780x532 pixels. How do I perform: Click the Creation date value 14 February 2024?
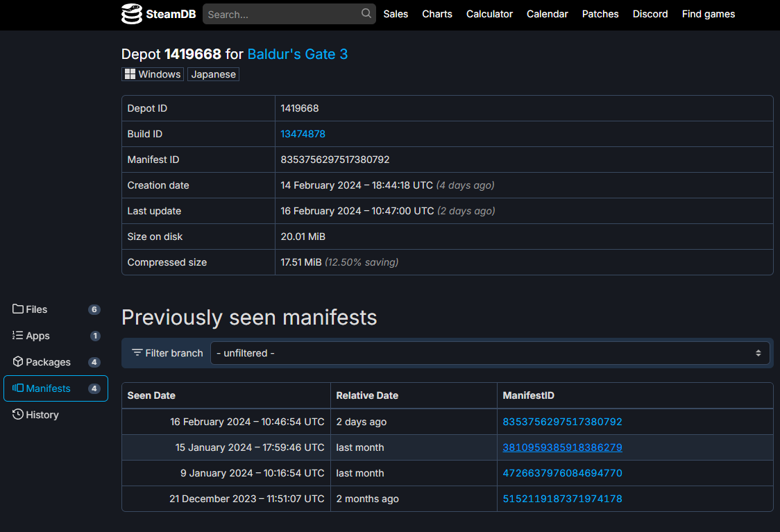point(357,185)
